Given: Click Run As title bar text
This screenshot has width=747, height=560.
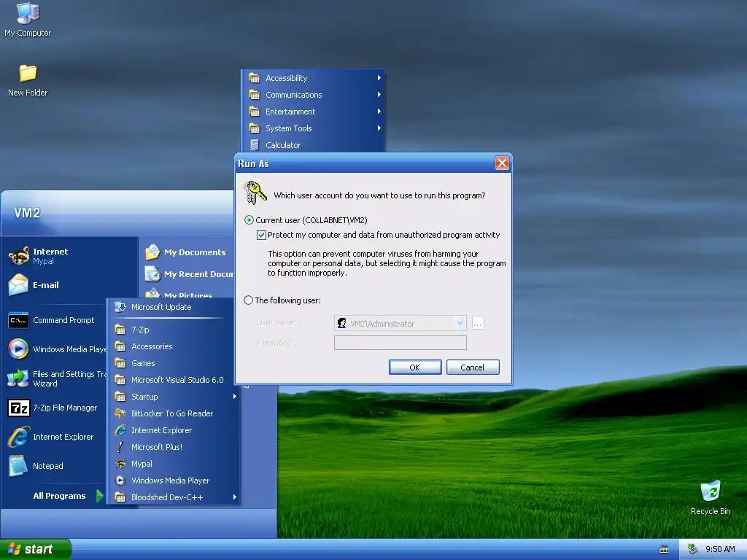Looking at the screenshot, I should pyautogui.click(x=253, y=163).
